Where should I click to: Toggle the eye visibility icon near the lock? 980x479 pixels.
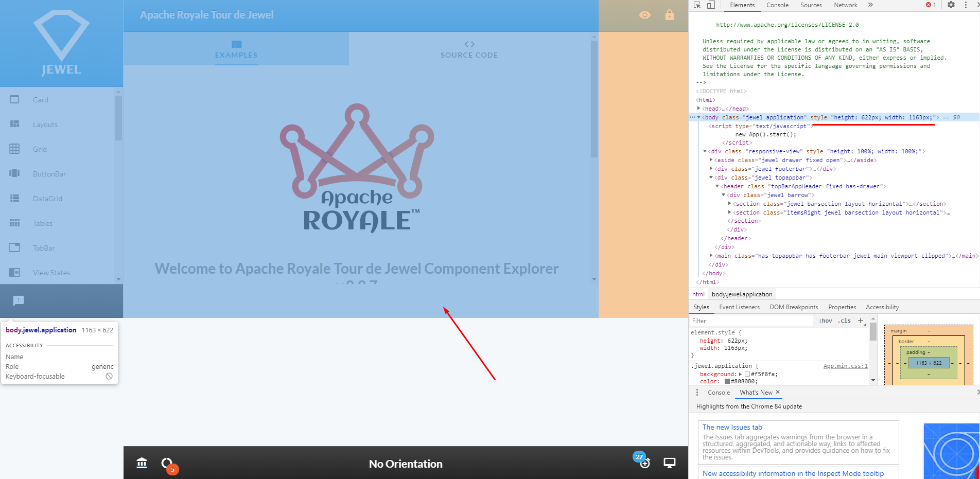[x=644, y=15]
